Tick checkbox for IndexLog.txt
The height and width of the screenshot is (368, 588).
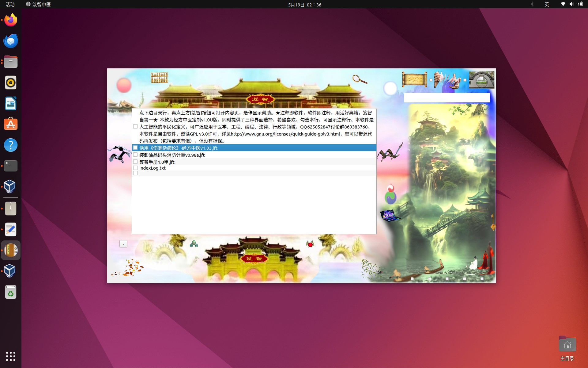point(135,168)
